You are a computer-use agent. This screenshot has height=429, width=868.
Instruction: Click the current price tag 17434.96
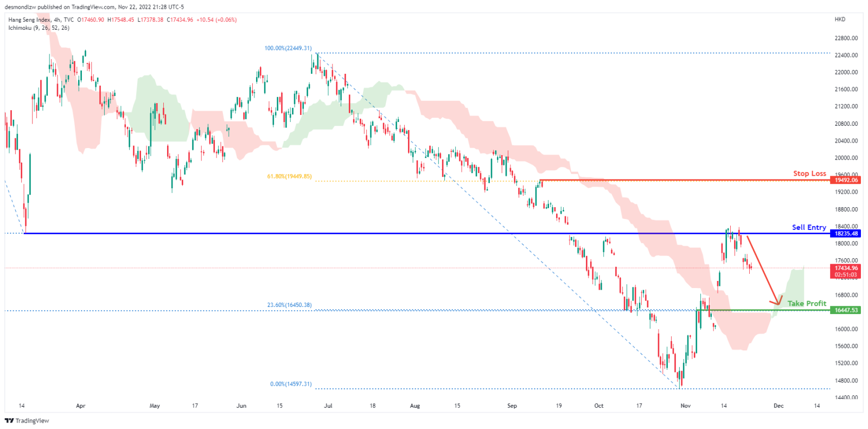pos(846,268)
